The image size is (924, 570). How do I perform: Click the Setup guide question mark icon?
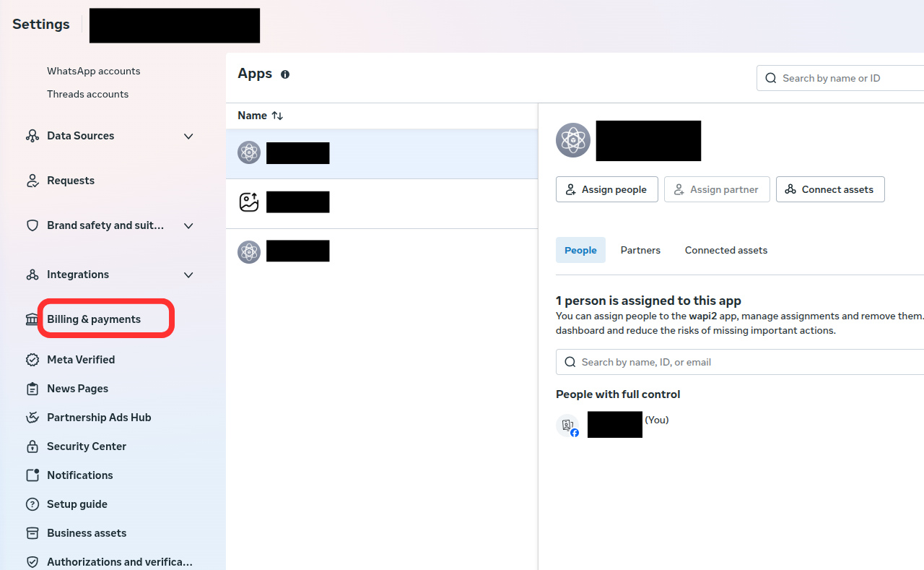(32, 504)
